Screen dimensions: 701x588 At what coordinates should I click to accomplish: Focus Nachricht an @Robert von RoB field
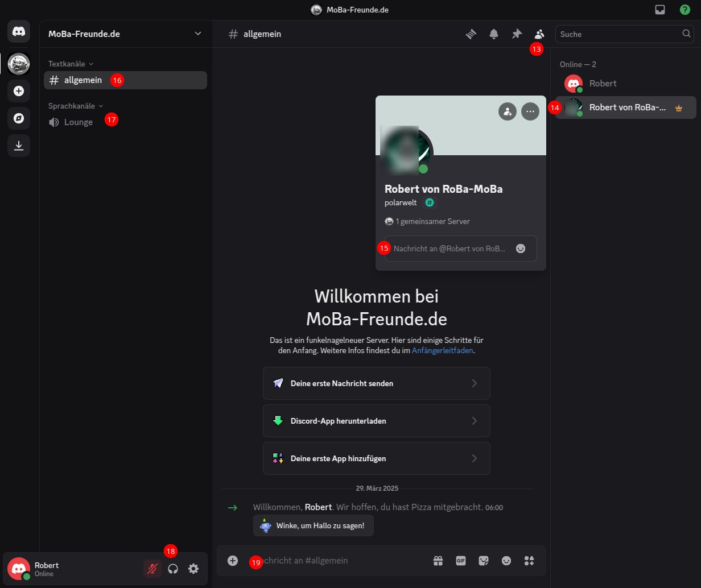pyautogui.click(x=460, y=249)
